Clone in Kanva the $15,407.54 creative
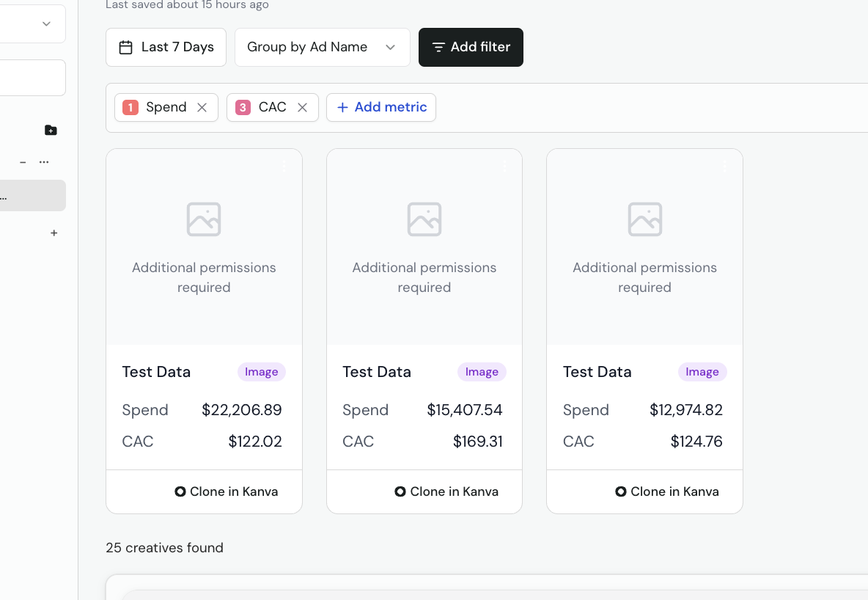Screen dimensions: 868x600 point(446,492)
